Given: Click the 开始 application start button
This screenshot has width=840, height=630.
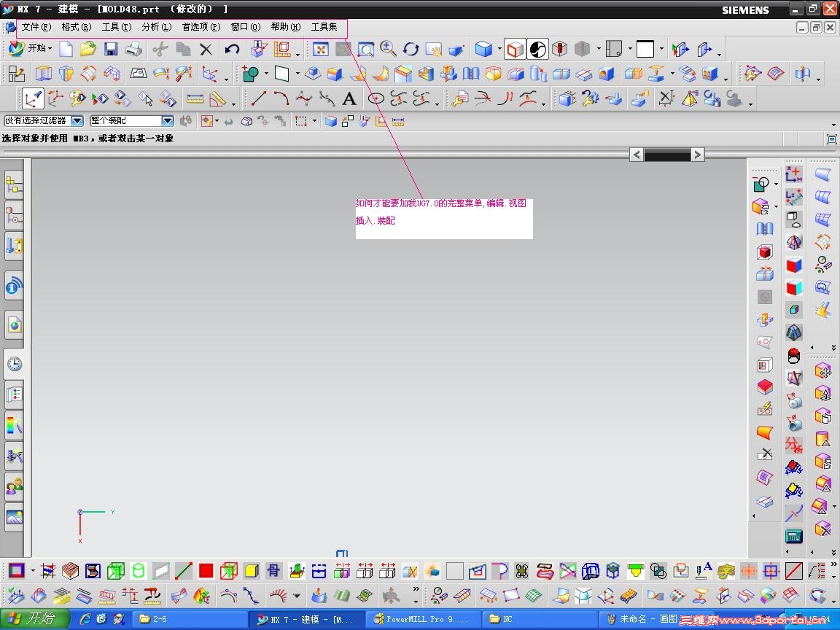Looking at the screenshot, I should tap(31, 48).
